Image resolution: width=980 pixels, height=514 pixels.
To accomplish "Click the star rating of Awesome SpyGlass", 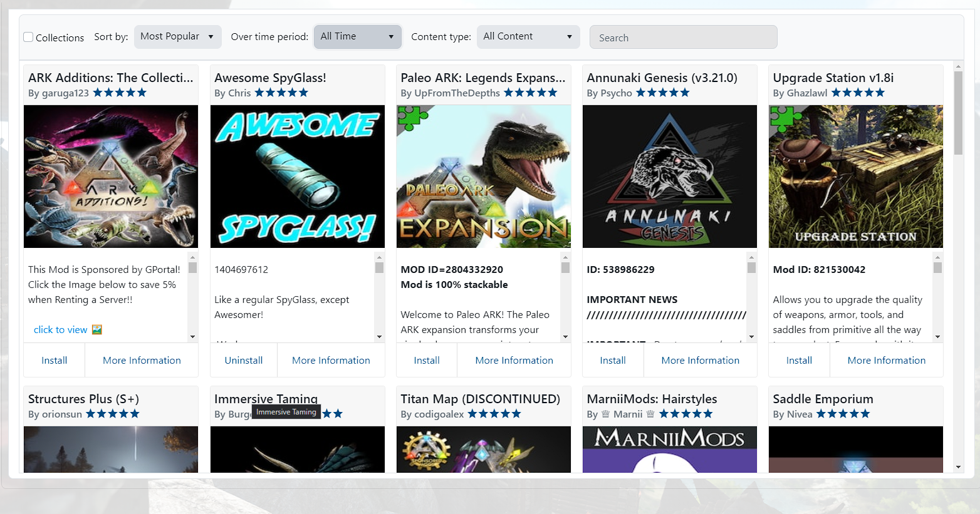I will (x=282, y=93).
